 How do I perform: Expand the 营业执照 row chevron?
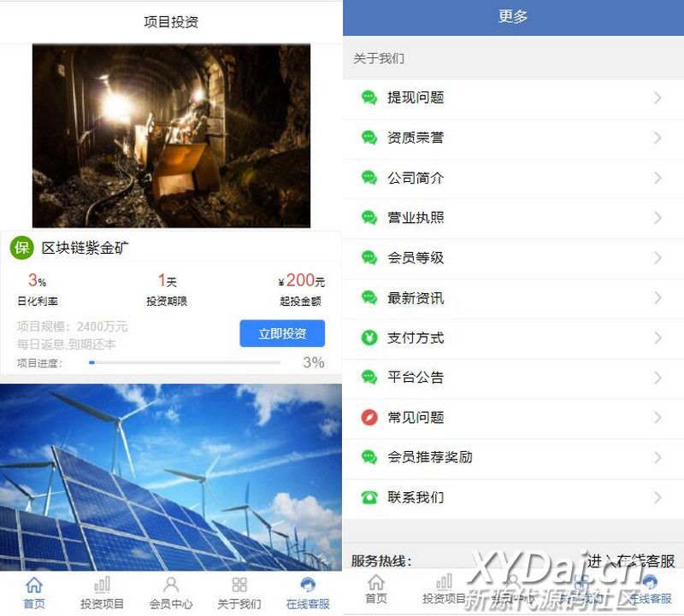point(657,218)
